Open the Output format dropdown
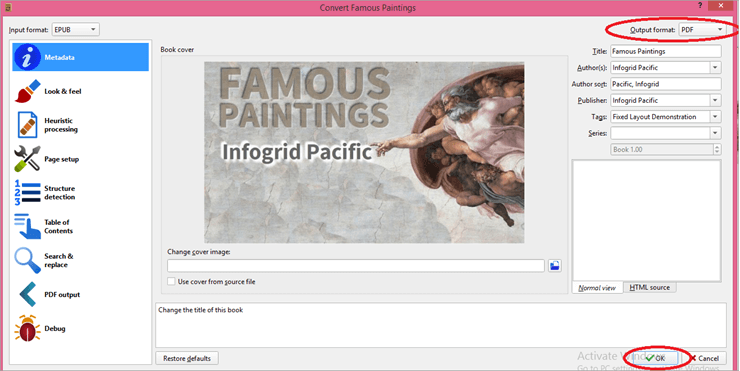Screen dimensions: 740x371 click(x=702, y=30)
